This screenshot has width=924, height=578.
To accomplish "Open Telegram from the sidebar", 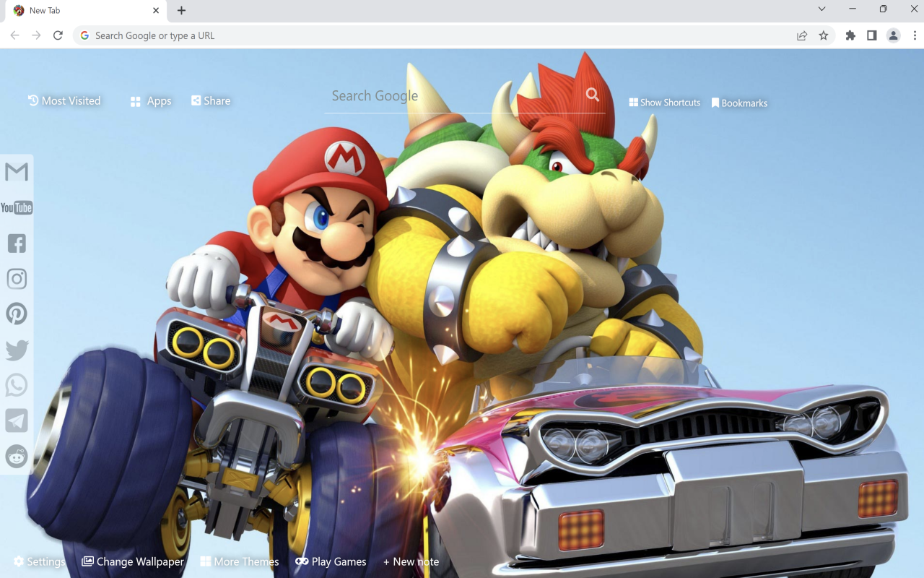I will point(17,420).
